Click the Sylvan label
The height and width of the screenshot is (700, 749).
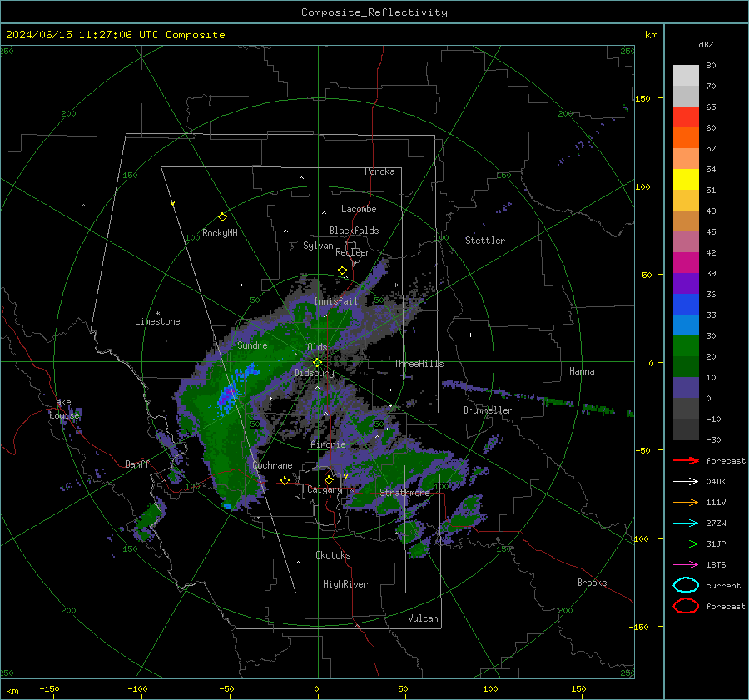318,246
